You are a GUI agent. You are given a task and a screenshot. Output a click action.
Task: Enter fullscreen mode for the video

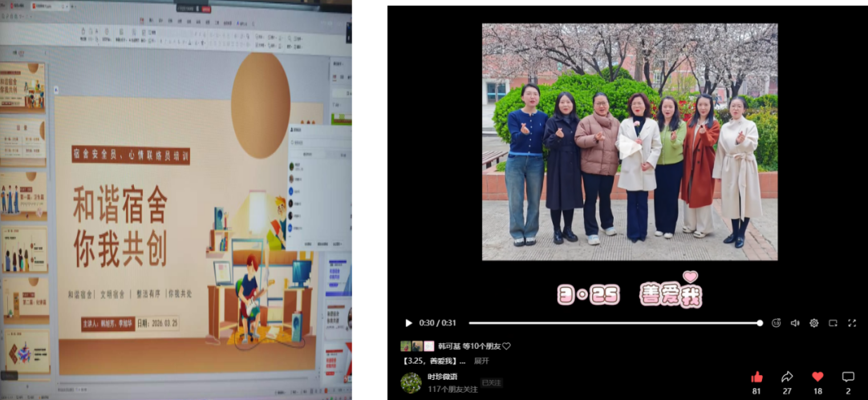852,323
